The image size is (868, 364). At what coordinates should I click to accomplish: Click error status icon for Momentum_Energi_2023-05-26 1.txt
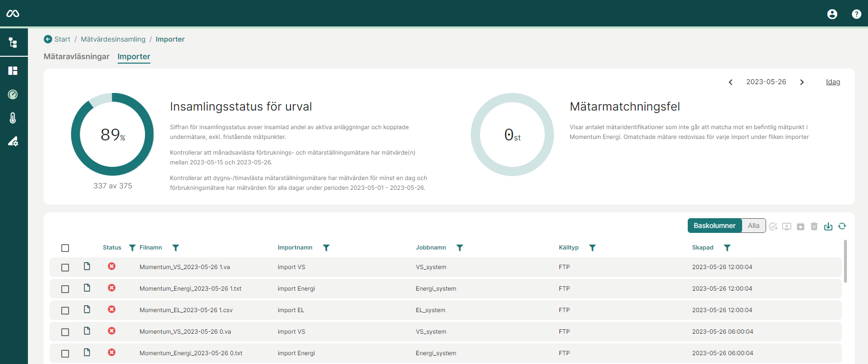[x=112, y=288]
